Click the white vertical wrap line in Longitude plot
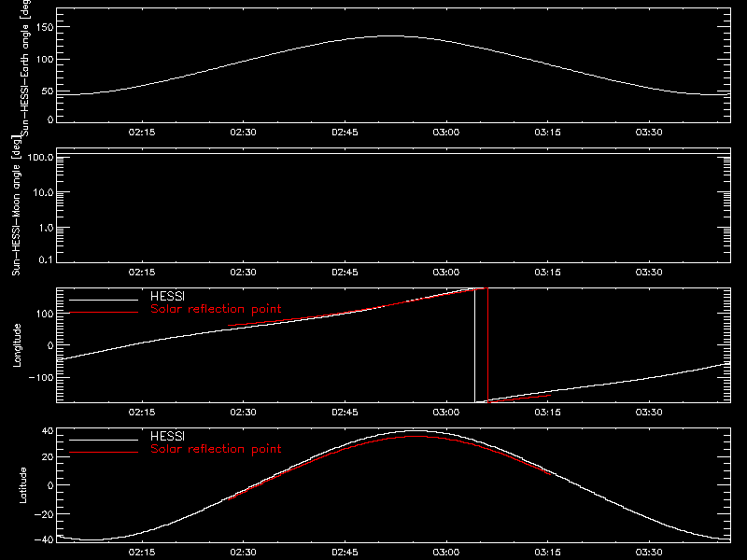This screenshot has height=560, width=747. point(475,345)
